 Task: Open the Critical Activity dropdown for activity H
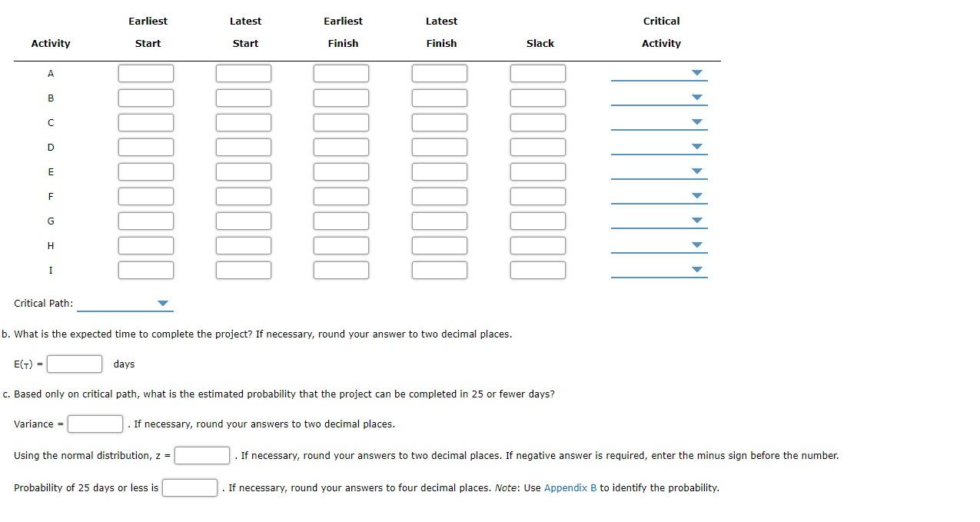point(696,245)
